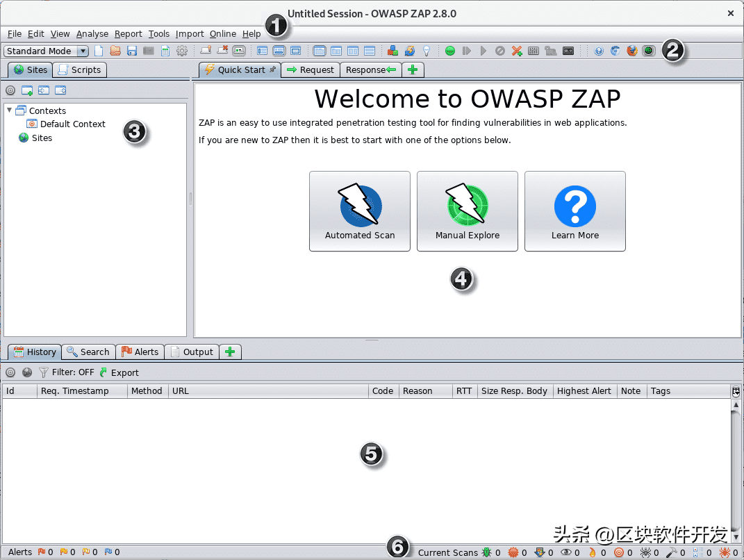Toggle the History filter funnel icon
The width and height of the screenshot is (744, 560).
coord(44,372)
